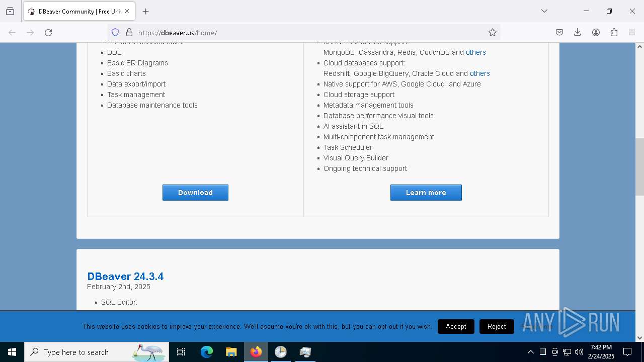
Task: Save page to Pocket
Action: (559, 33)
